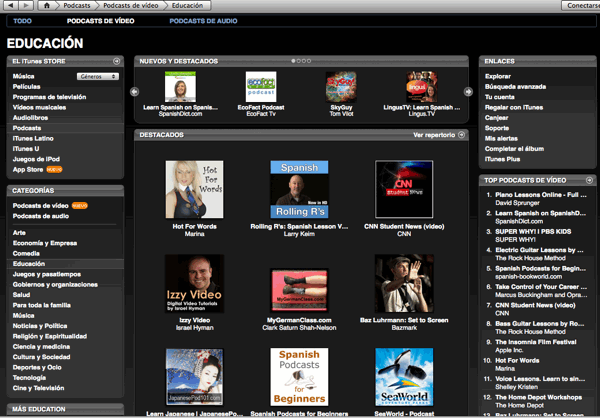The width and height of the screenshot is (600, 418).
Task: Open Rolling R's Spanish Lesson cover
Action: 299,189
